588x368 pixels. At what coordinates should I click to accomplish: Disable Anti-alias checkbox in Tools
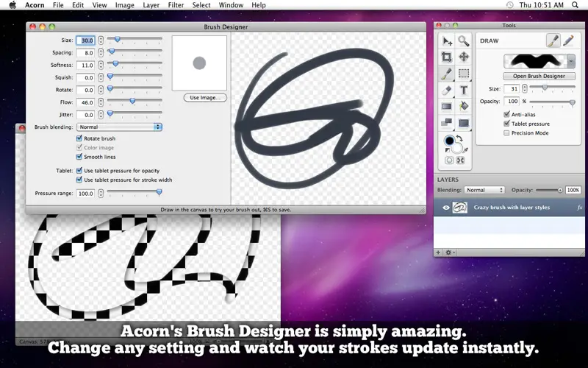pos(506,114)
